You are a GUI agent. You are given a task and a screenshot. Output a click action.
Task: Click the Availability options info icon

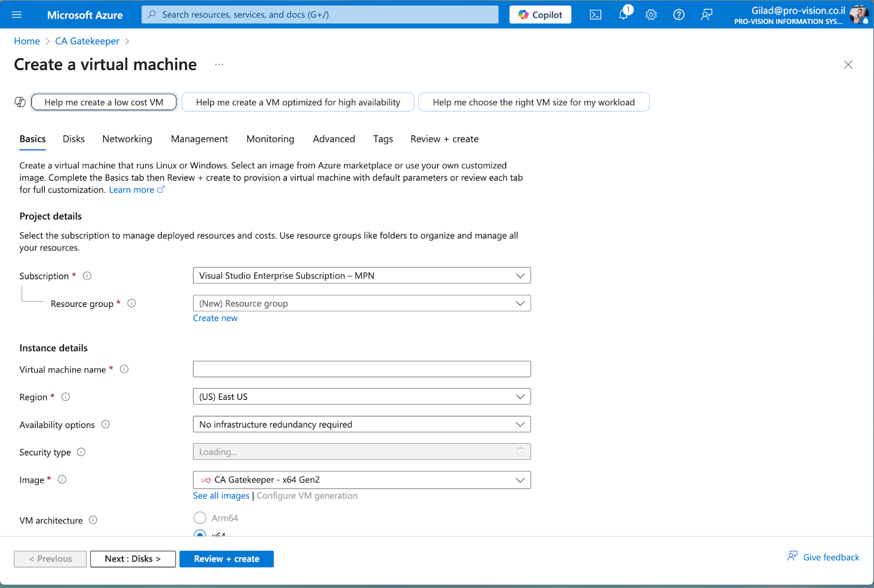105,424
